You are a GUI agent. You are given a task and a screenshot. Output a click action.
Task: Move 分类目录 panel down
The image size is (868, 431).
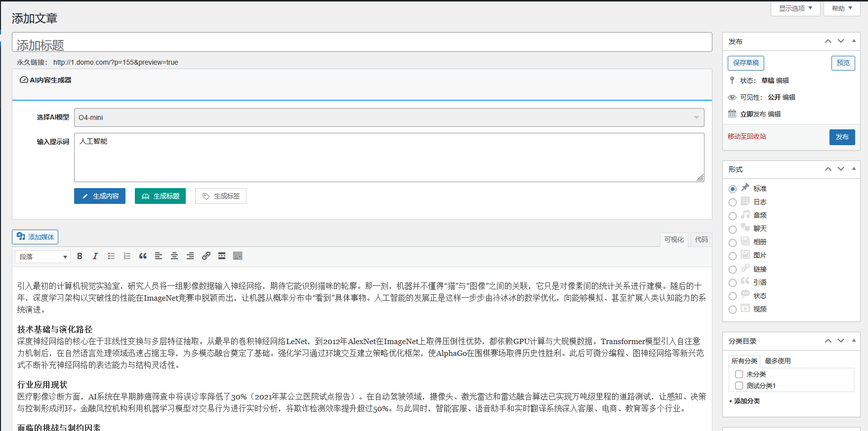point(841,341)
